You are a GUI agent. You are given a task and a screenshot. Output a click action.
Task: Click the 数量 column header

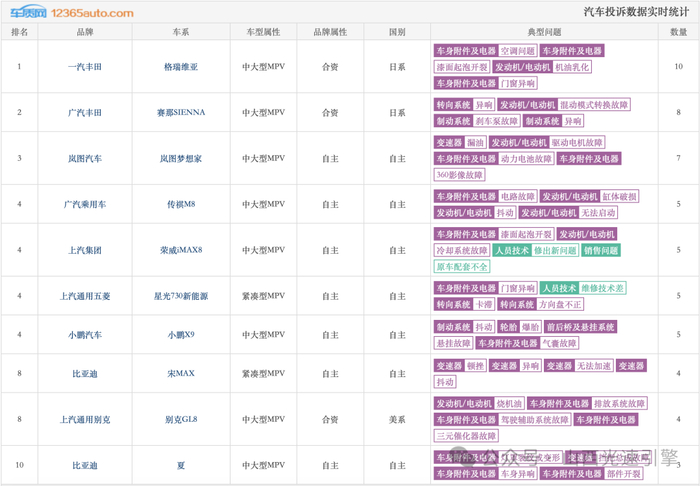click(678, 32)
